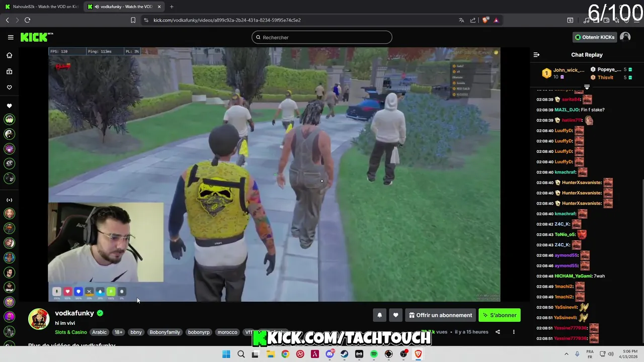
Task: Open the profile avatar menu at top right
Action: click(625, 37)
